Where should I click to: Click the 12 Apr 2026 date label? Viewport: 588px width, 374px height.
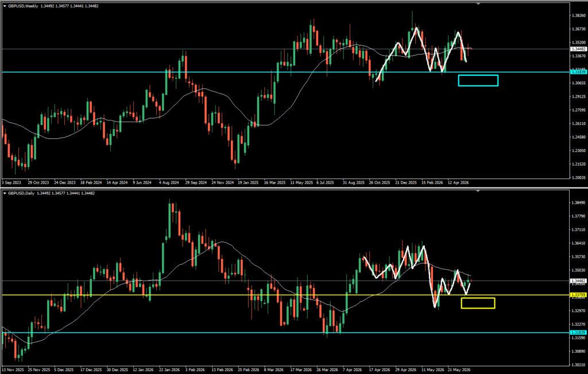(458, 182)
